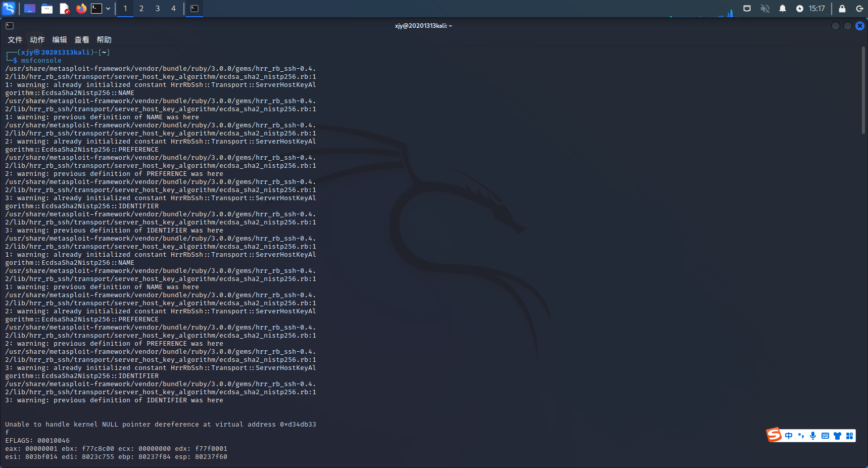Screen dimensions: 868x468
Task: Open the text editor launcher
Action: coord(64,9)
